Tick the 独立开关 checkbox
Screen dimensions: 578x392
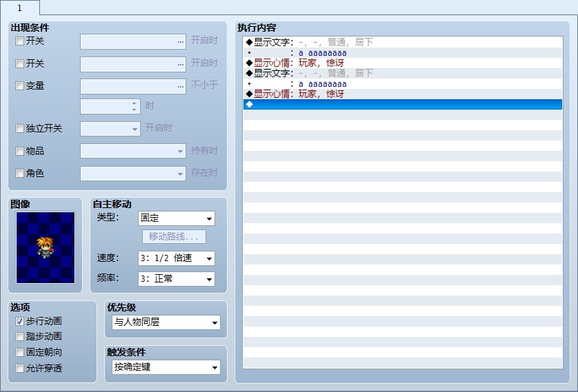pos(19,128)
